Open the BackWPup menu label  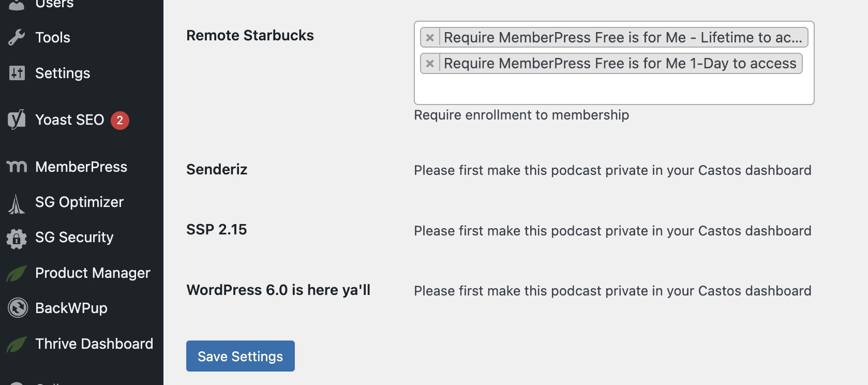71,308
